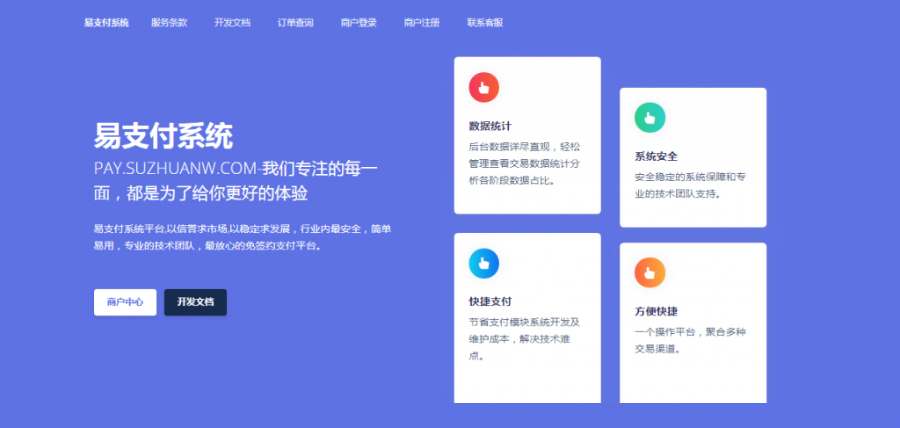Click the orange thumbs-up icon above 方便快捷

pyautogui.click(x=650, y=273)
